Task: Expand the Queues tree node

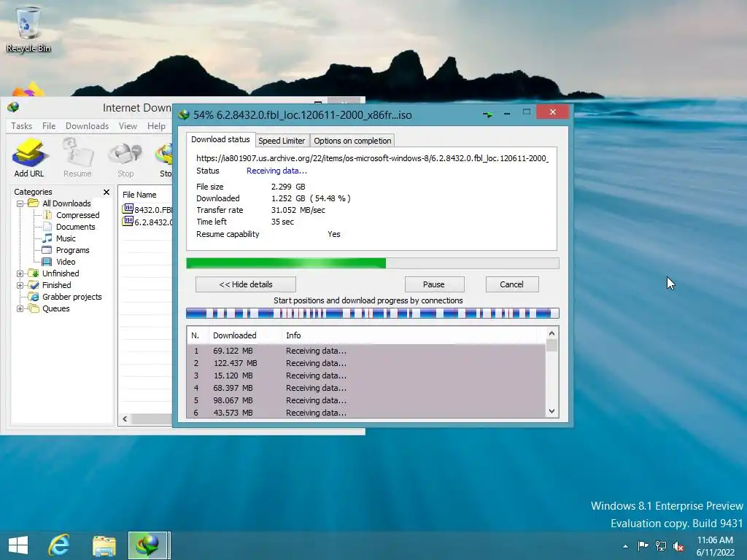Action: point(20,308)
